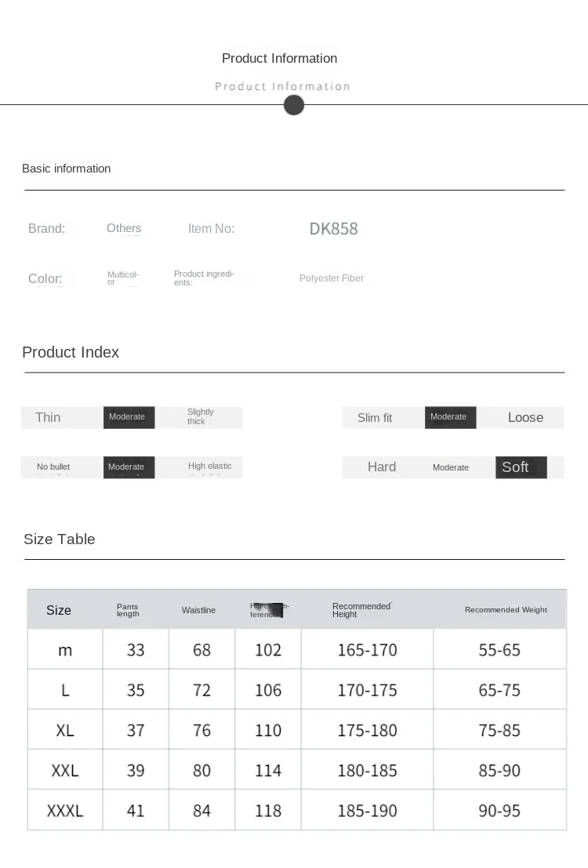Select the No bullet elasticity option
This screenshot has height=868, width=588.
point(53,467)
